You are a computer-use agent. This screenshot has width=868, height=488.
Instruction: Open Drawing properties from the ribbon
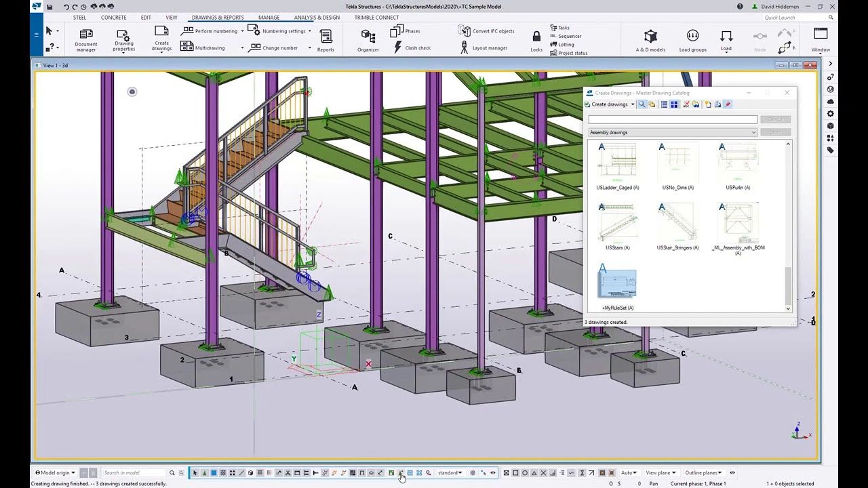(x=123, y=41)
